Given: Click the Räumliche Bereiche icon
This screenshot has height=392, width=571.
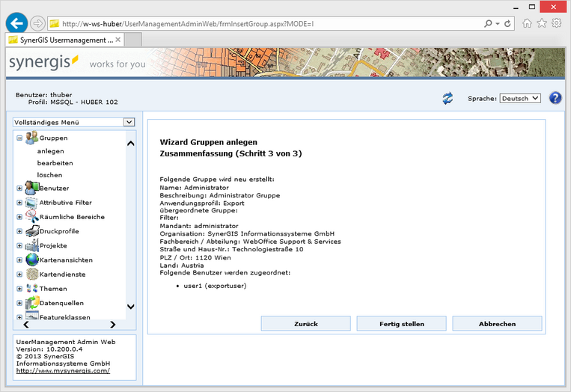Looking at the screenshot, I should tap(31, 217).
